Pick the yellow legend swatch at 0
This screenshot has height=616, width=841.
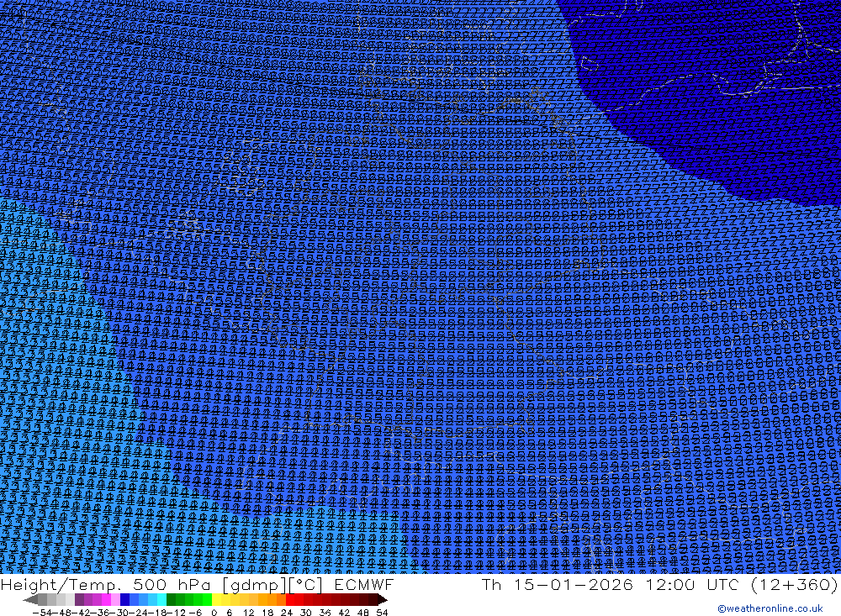point(217,599)
